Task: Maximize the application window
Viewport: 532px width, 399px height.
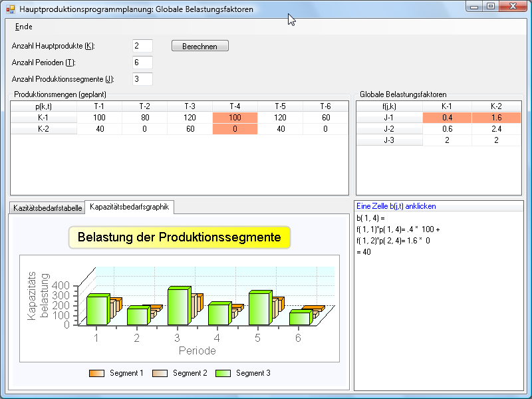Action: 491,7
